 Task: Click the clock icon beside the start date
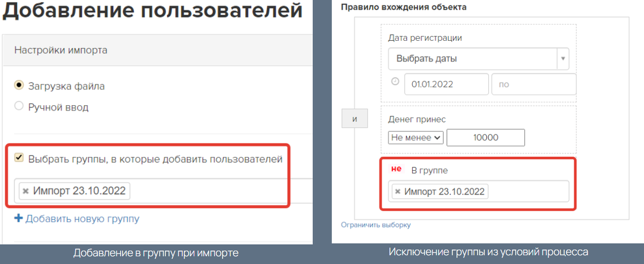pyautogui.click(x=396, y=82)
